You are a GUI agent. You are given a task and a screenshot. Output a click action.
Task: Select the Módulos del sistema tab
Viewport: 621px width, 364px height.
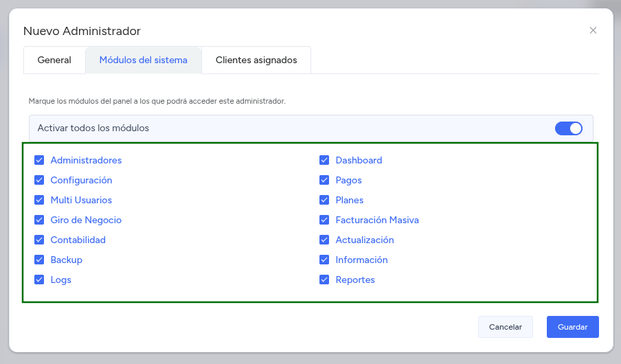pos(144,60)
